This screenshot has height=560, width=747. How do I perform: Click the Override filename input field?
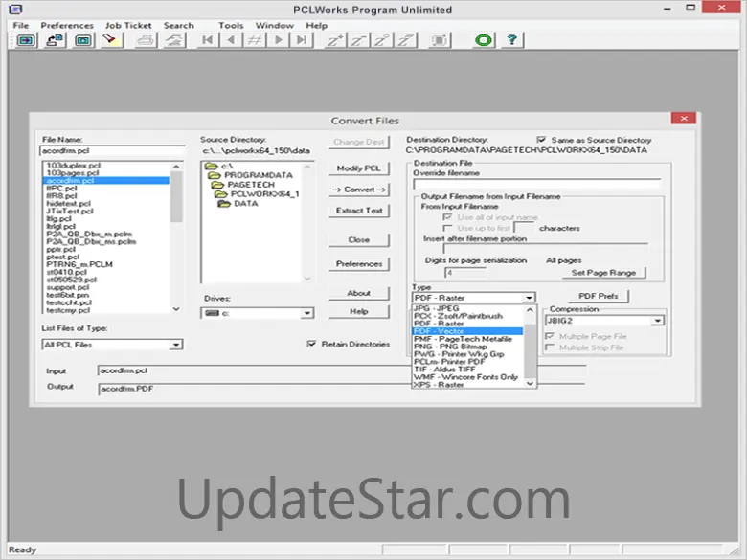[x=537, y=184]
